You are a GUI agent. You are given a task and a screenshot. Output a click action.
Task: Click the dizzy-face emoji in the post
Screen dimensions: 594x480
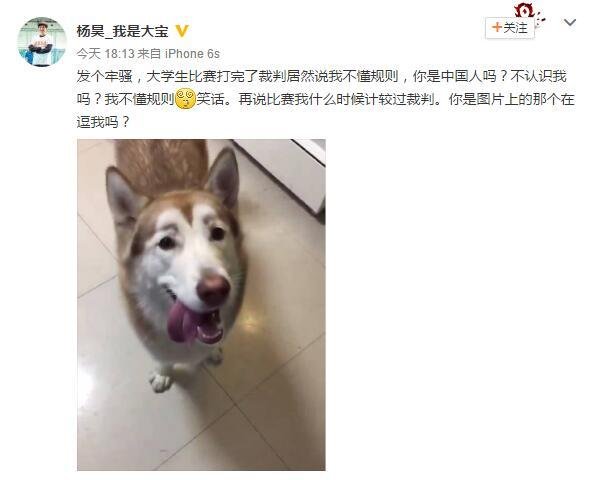pyautogui.click(x=186, y=99)
